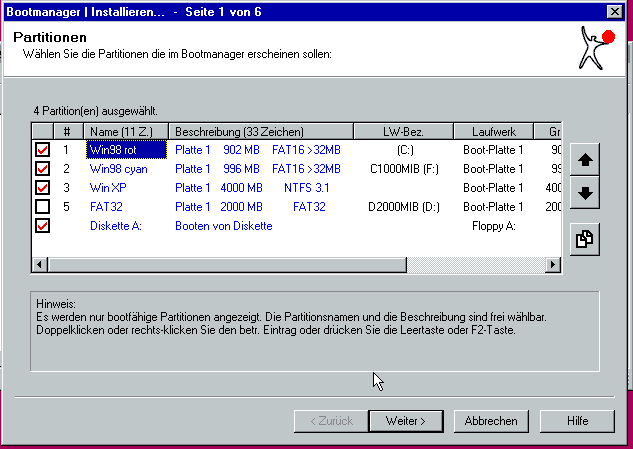Enable the FAT32 partition checkbox
Viewport: 633px width, 449px height.
42,207
